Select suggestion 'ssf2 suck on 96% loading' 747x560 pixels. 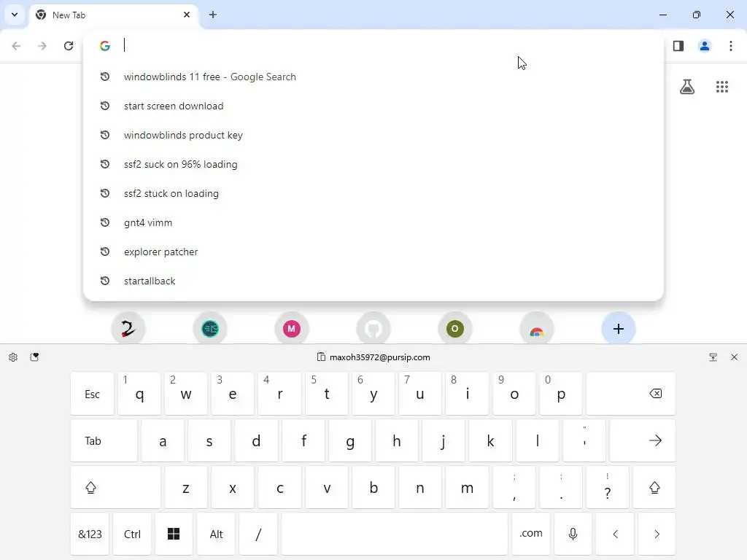tap(373, 164)
